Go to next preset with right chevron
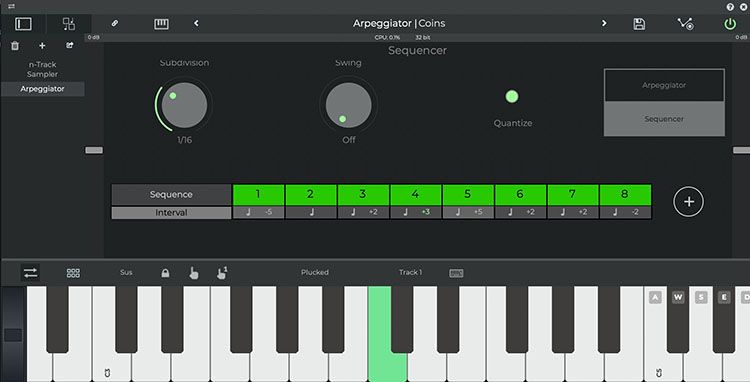 (604, 23)
